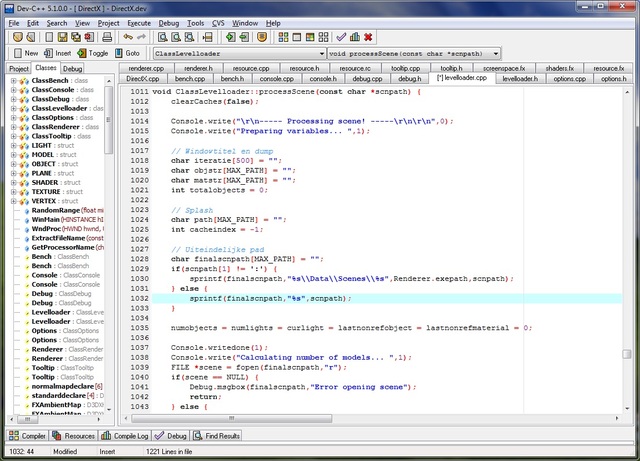Open the CVS menu
Screen dimensions: 640x461
coord(218,23)
